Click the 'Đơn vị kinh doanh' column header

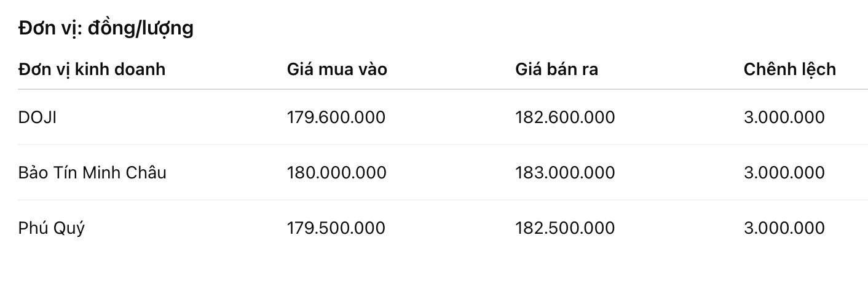click(x=92, y=69)
